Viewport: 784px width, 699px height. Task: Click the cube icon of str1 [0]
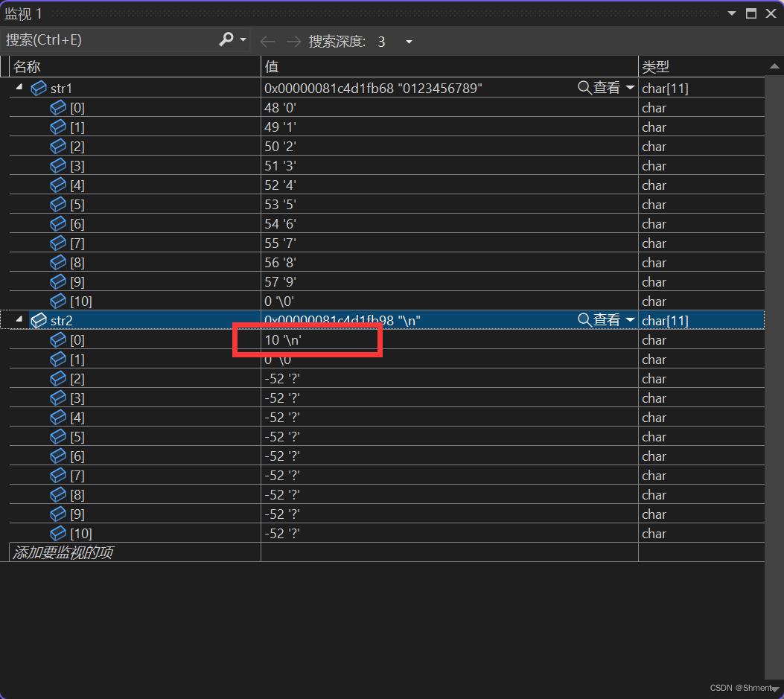point(58,107)
